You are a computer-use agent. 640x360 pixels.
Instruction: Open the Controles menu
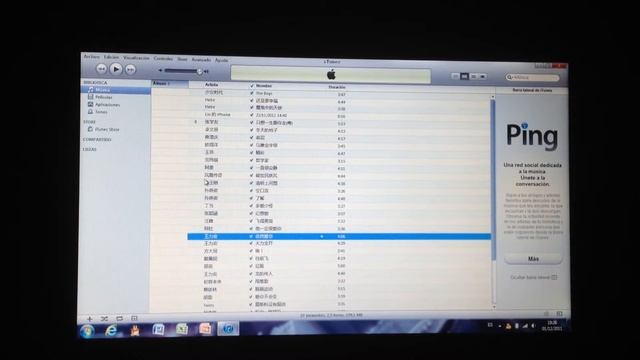pyautogui.click(x=163, y=58)
